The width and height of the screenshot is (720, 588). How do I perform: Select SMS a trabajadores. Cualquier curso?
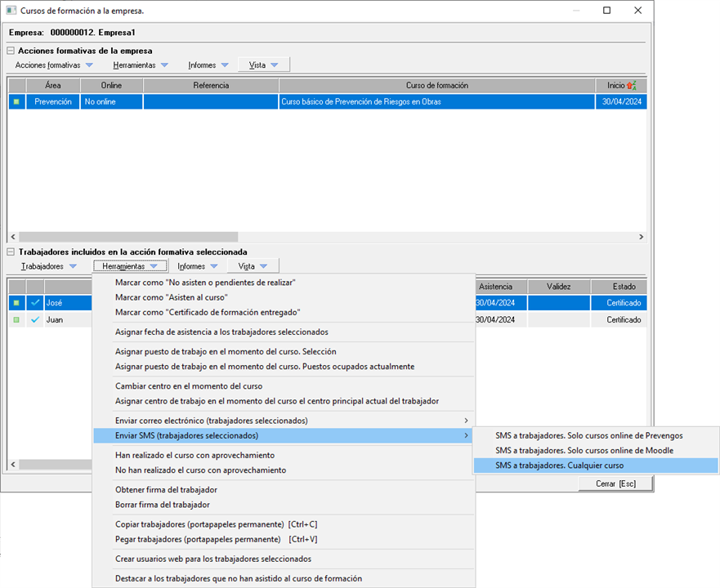point(559,465)
